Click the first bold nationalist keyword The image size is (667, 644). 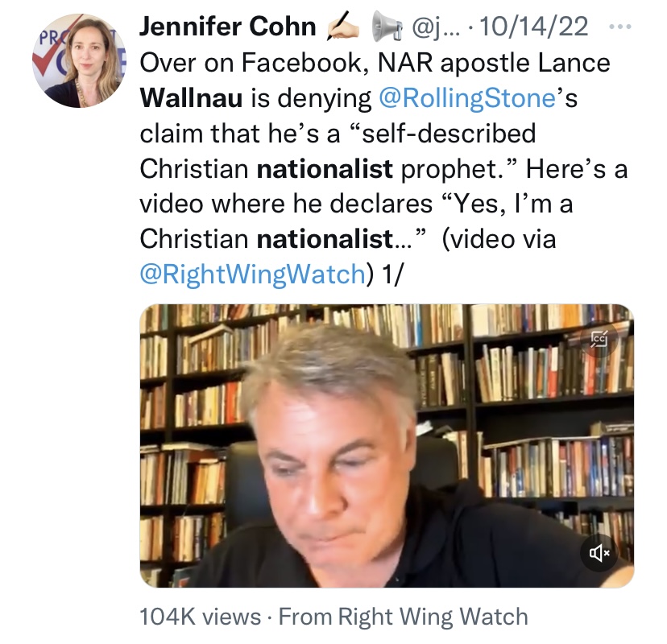click(x=325, y=168)
